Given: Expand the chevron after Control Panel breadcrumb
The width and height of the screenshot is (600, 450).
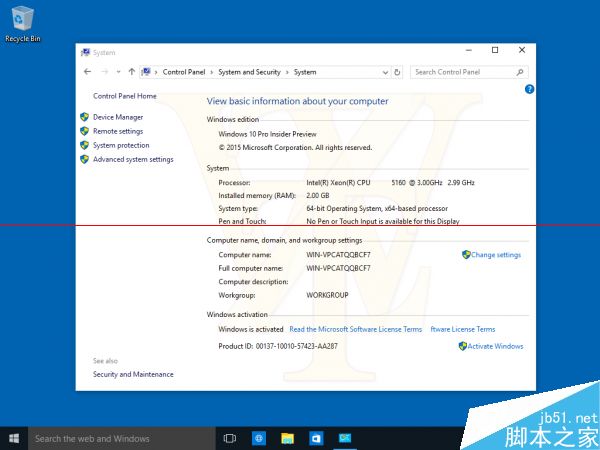Looking at the screenshot, I should tap(212, 72).
